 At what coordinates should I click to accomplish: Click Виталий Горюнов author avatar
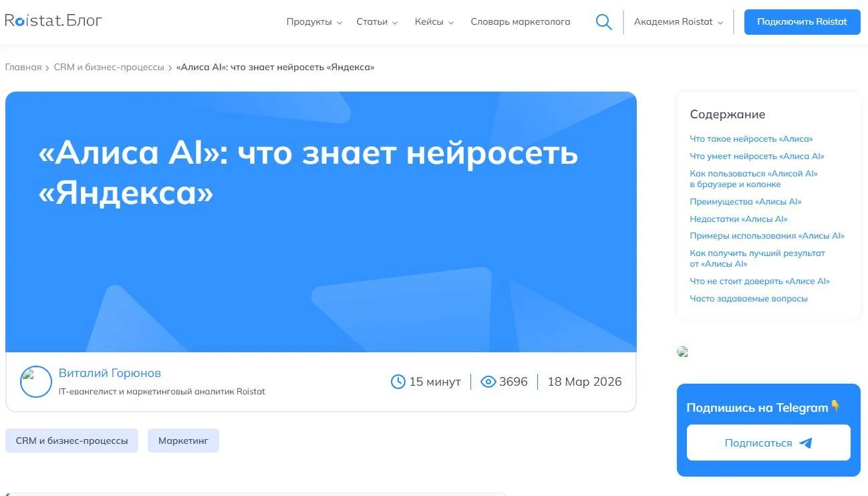pos(36,382)
